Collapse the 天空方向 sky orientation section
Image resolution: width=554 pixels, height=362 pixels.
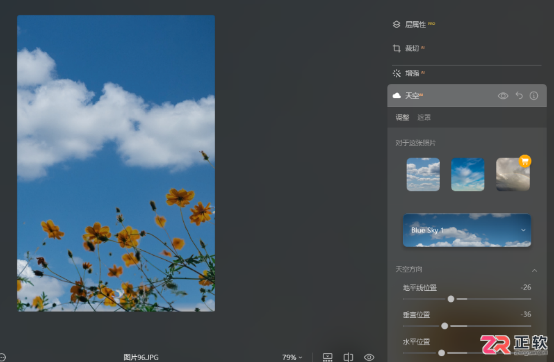(534, 271)
